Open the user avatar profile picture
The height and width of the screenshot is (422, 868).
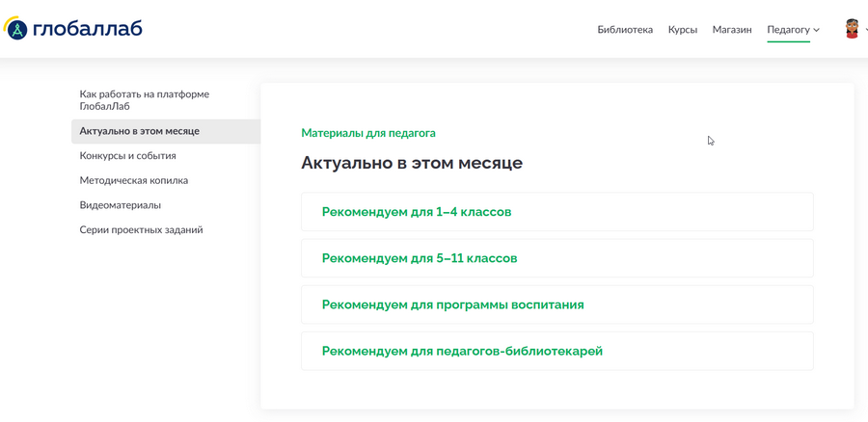pyautogui.click(x=852, y=29)
